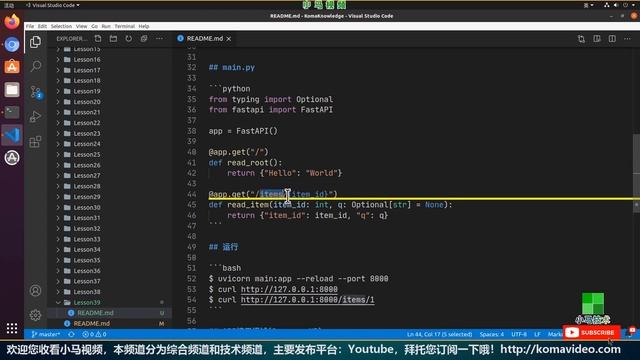Open the File menu

30,26
